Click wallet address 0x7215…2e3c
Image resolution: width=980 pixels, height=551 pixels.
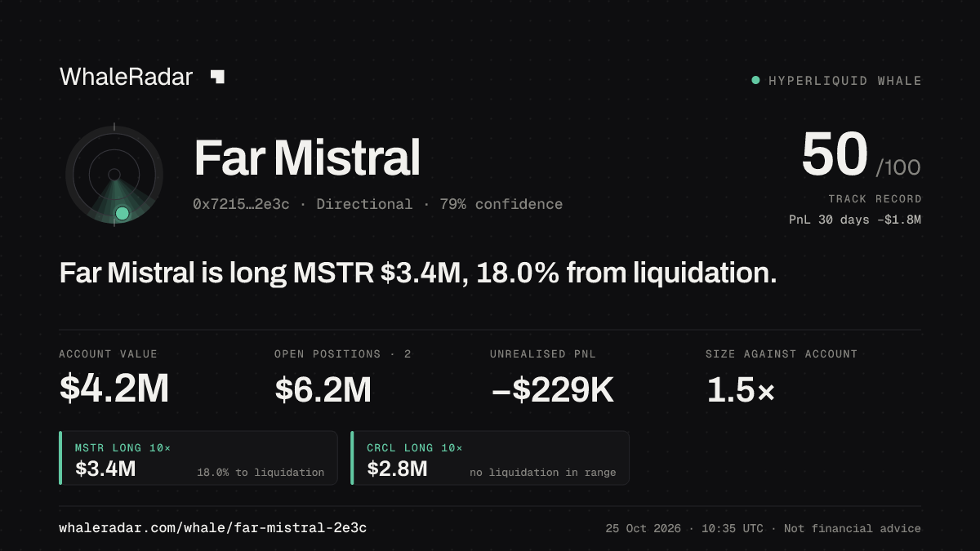click(241, 204)
